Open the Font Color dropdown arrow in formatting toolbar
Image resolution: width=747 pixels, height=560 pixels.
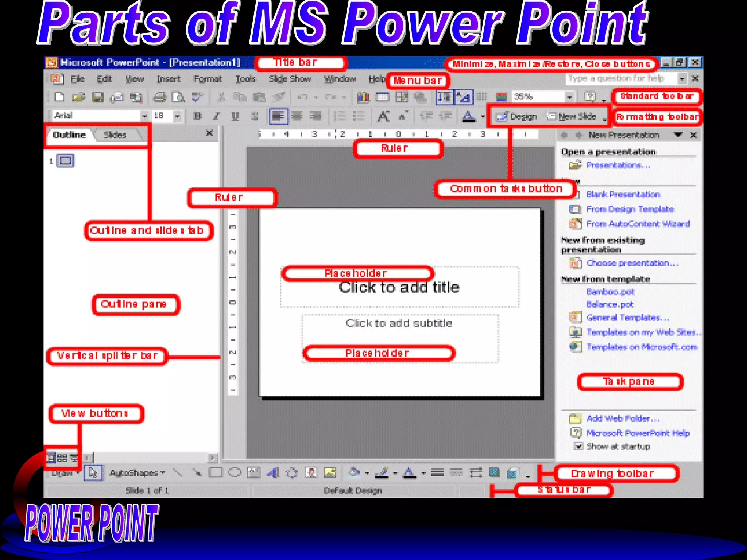(x=483, y=117)
